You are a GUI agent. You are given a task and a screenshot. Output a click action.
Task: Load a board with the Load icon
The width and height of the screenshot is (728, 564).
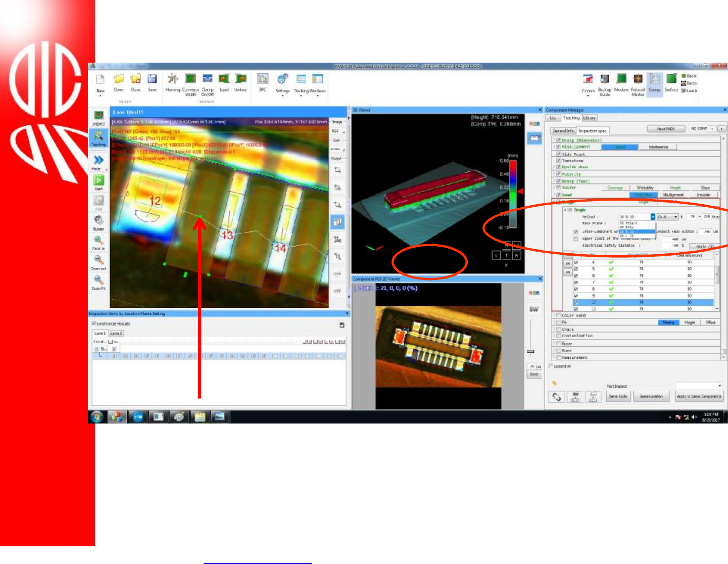[x=224, y=83]
